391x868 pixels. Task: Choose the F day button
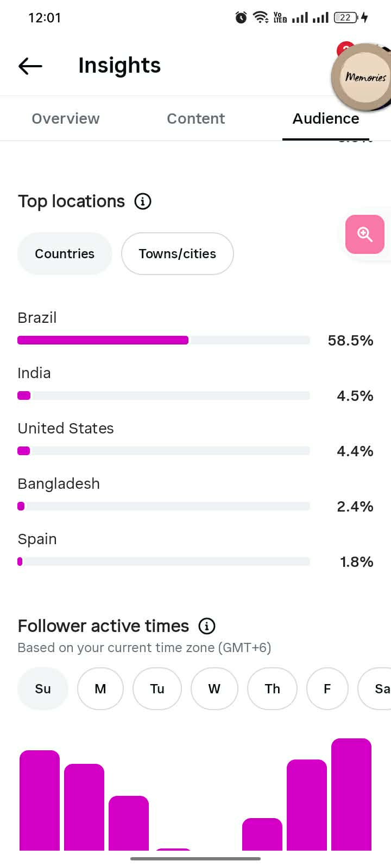tap(327, 688)
